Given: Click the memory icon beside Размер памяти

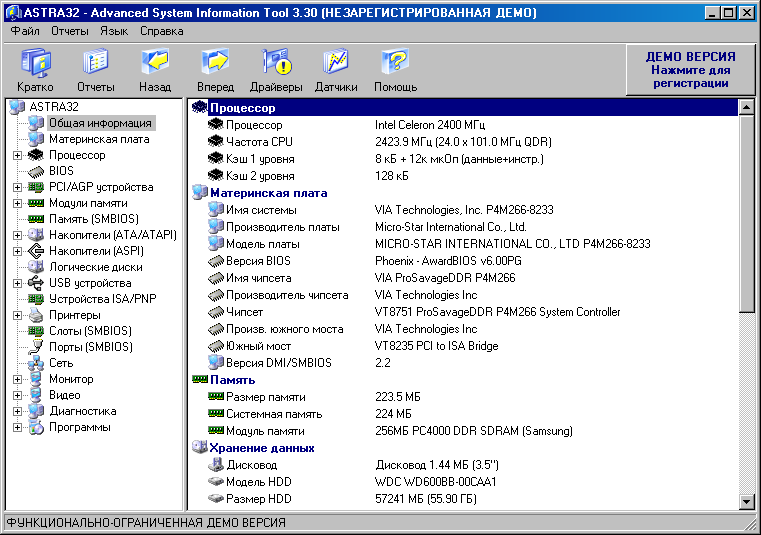Looking at the screenshot, I should (x=215, y=396).
